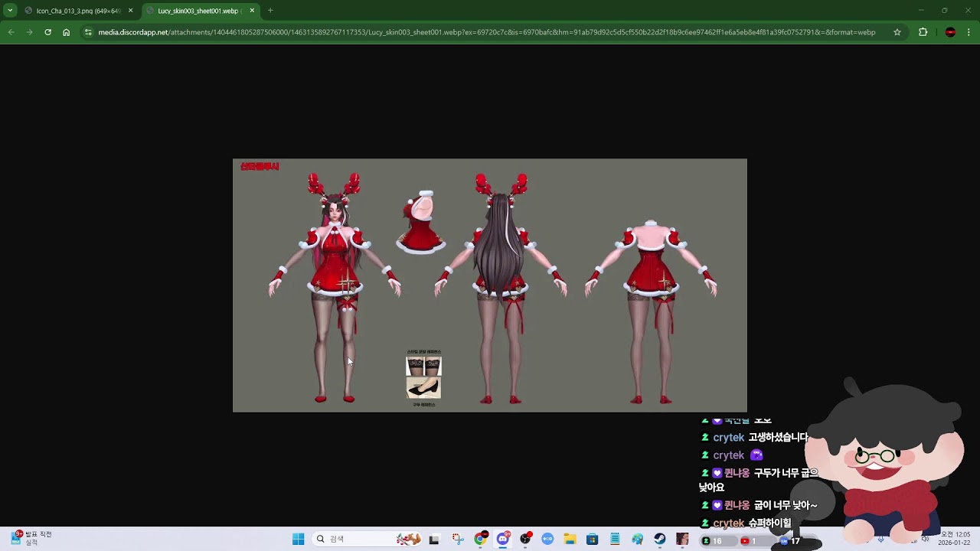Screen dimensions: 980x551
Task: Go back to the previous page
Action: 11,32
